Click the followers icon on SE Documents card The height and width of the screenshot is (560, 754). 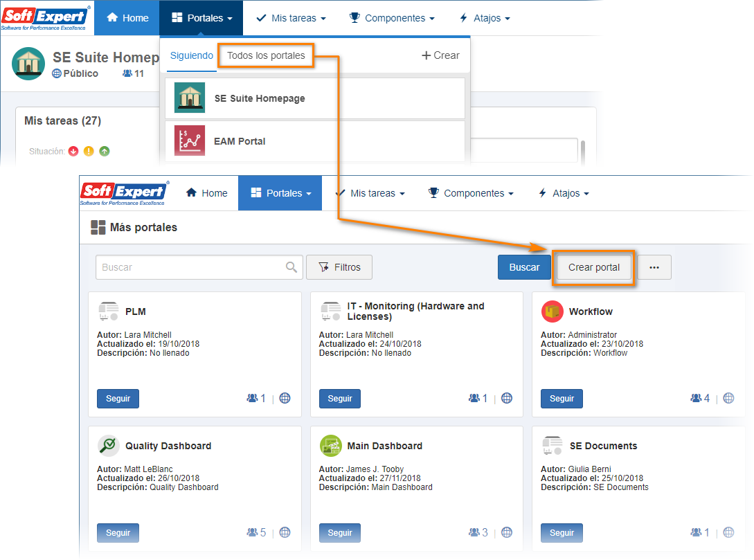click(696, 532)
